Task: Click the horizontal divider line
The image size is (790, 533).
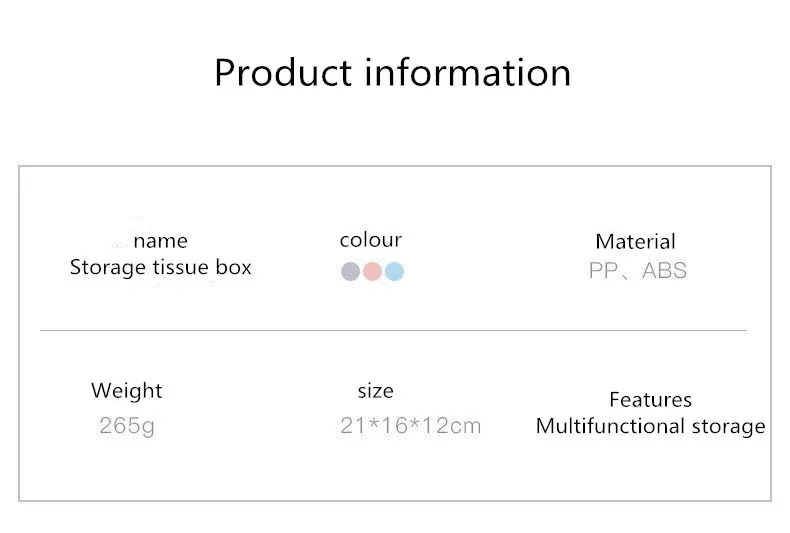Action: click(393, 330)
